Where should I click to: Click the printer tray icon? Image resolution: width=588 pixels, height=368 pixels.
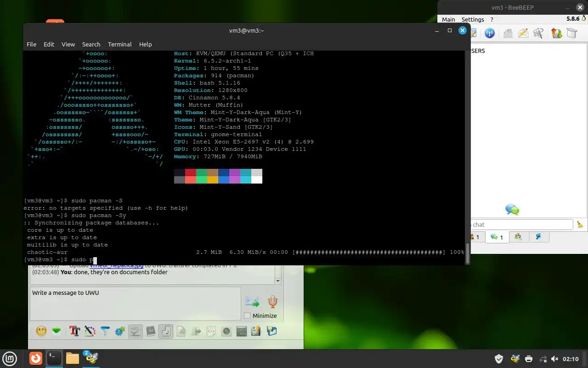(x=529, y=359)
